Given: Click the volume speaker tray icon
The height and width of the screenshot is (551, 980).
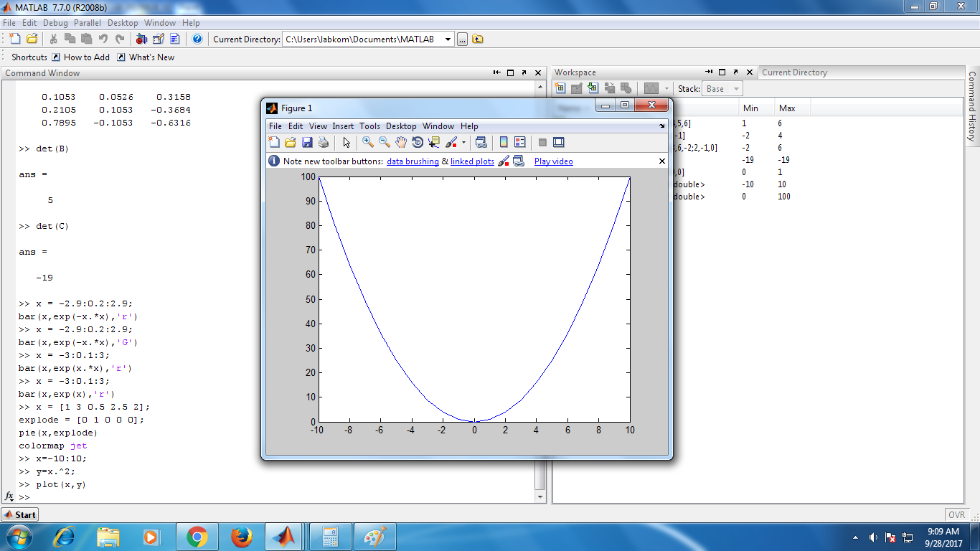Looking at the screenshot, I should pos(873,537).
